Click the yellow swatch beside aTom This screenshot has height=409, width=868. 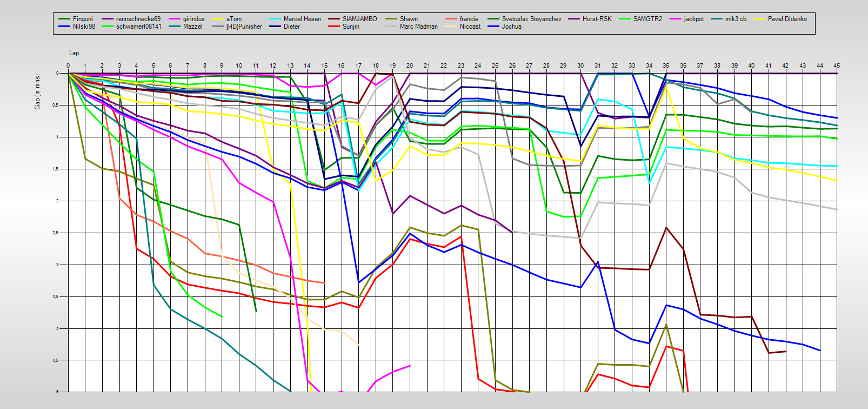click(217, 19)
